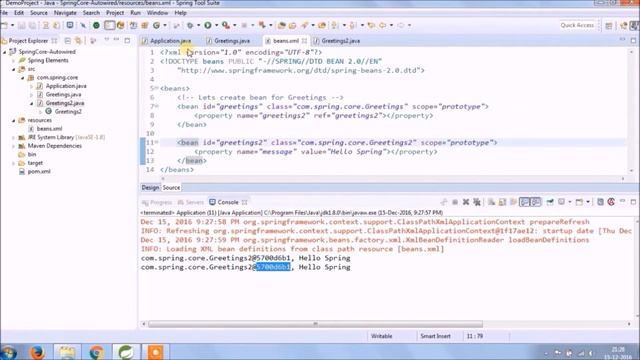The height and width of the screenshot is (360, 640).
Task: Toggle the highlighted toolbar toggle button
Action: point(109,25)
